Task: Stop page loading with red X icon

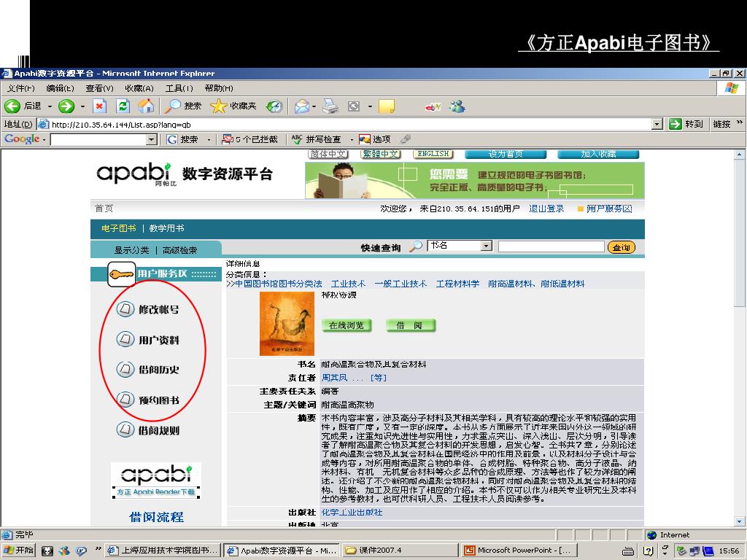Action: [x=99, y=106]
